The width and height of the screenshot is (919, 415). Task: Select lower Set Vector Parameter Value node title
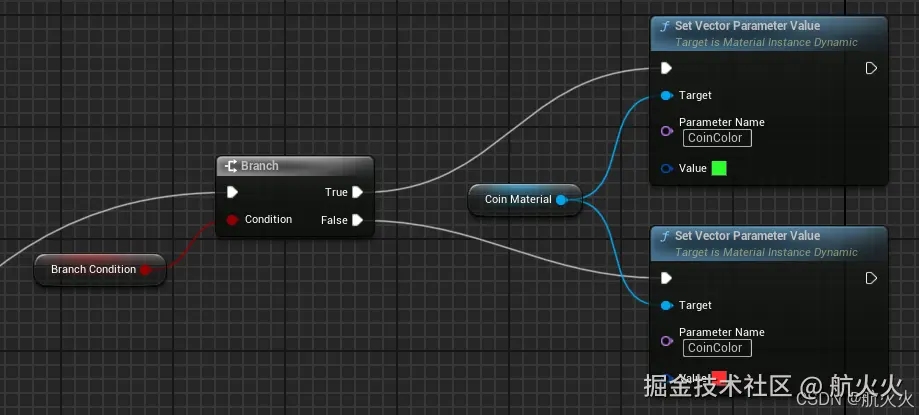(x=747, y=236)
